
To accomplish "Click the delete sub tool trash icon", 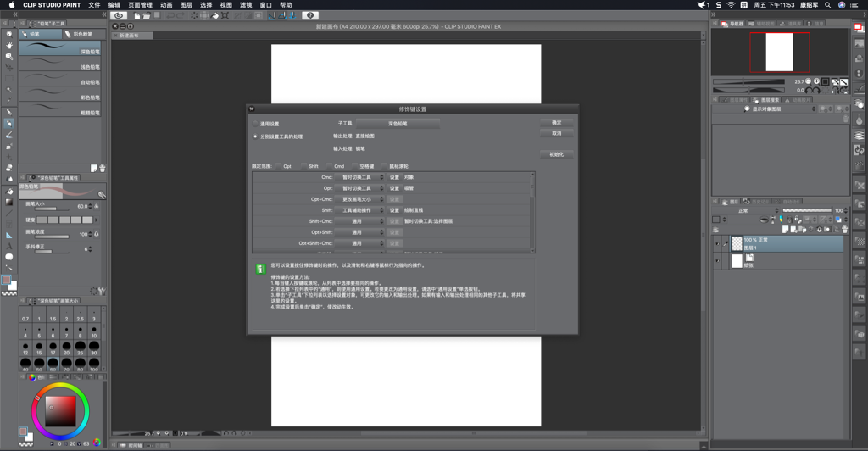I will pos(103,168).
